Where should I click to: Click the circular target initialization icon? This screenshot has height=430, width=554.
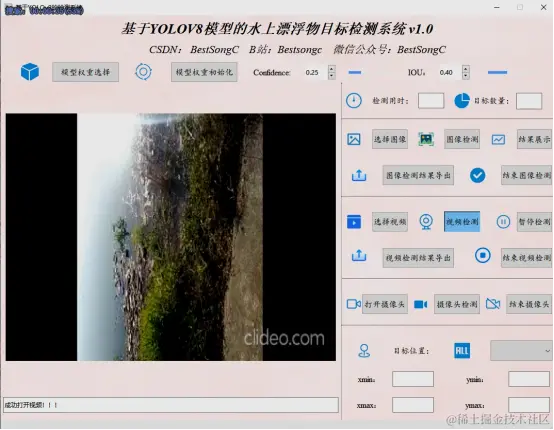tap(143, 72)
